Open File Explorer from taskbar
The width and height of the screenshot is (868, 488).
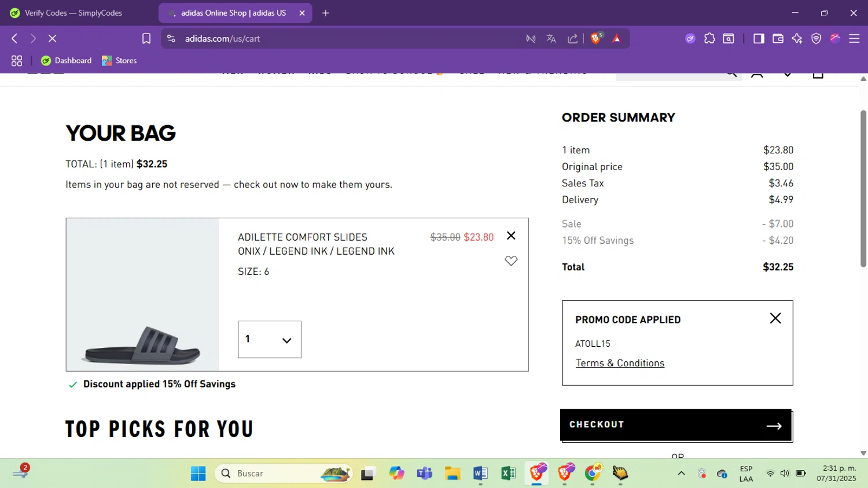click(x=452, y=474)
